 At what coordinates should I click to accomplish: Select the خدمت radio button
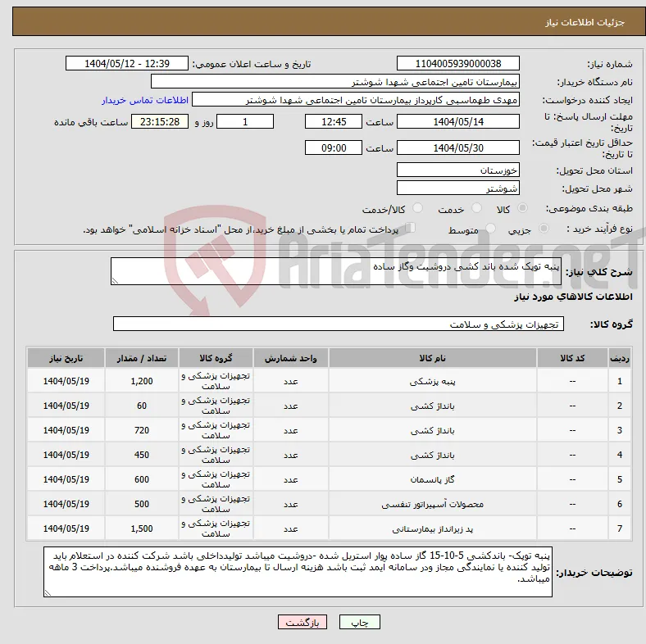(x=476, y=208)
